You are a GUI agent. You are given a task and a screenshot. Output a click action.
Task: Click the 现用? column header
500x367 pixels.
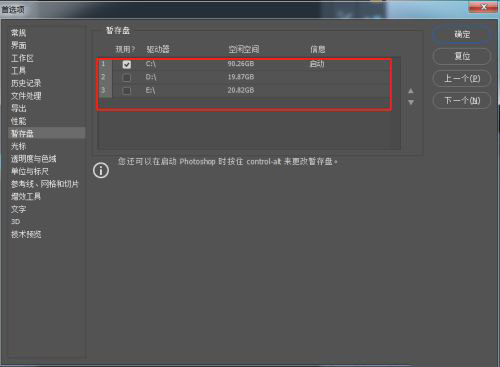[x=125, y=49]
